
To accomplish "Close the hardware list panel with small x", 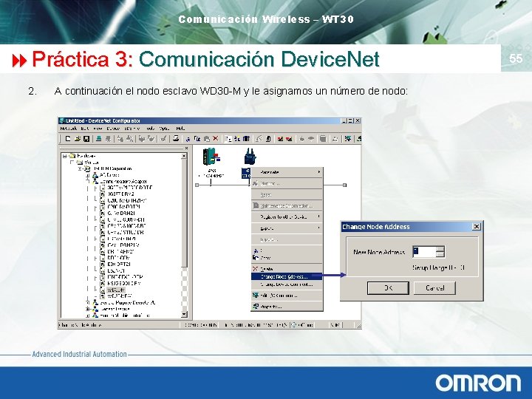I will pos(186,149).
